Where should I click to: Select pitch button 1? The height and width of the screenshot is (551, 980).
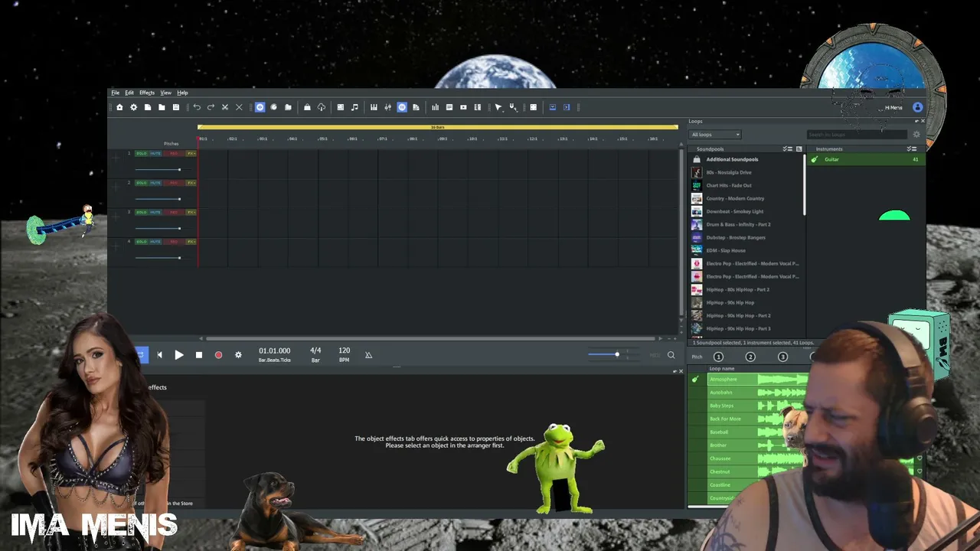click(718, 357)
